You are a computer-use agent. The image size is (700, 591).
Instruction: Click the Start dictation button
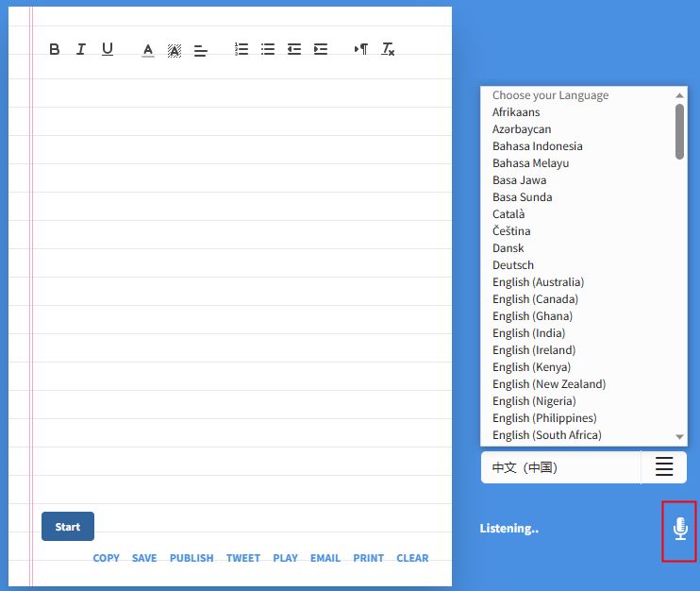coord(68,527)
